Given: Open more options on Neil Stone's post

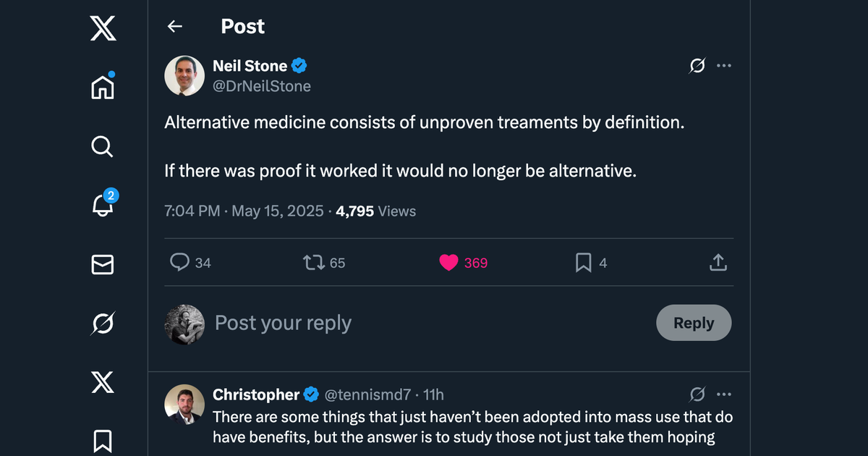Looking at the screenshot, I should (724, 66).
